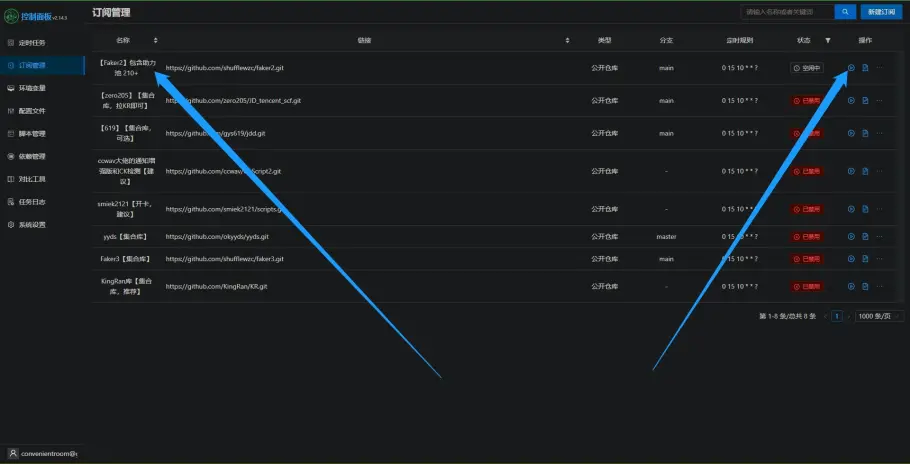Expand more actions for 619 subscription row
910x464 pixels.
879,128
